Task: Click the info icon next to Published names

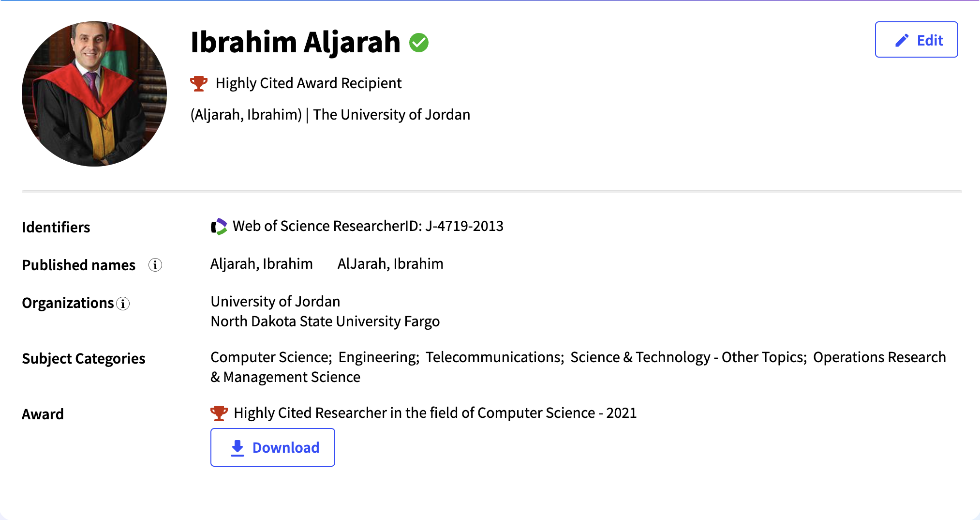Action: 155,265
